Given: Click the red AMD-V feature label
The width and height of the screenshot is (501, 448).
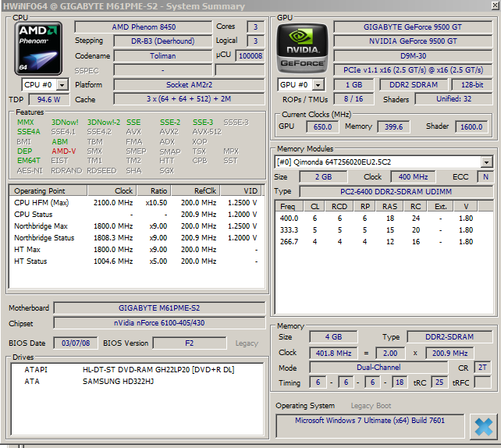Looking at the screenshot, I should pos(64,151).
